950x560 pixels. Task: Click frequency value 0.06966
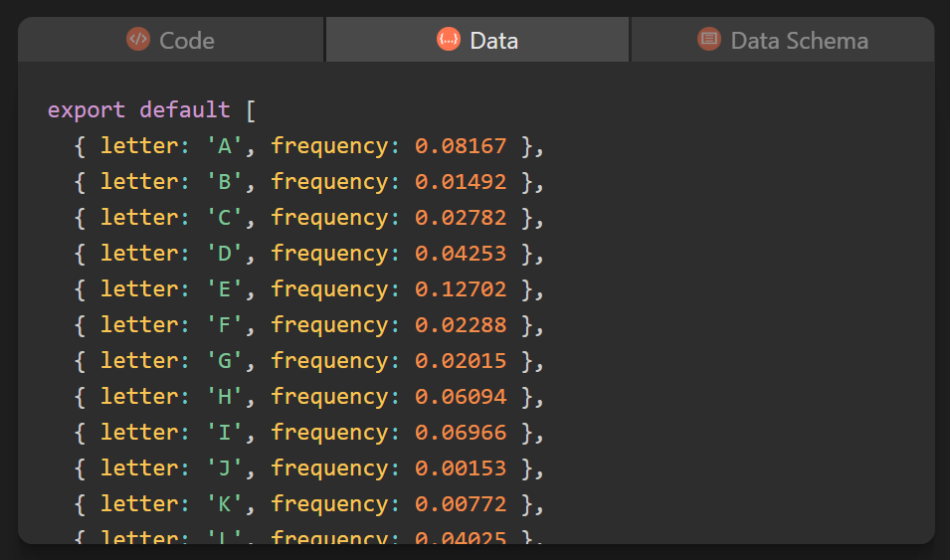pyautogui.click(x=461, y=432)
